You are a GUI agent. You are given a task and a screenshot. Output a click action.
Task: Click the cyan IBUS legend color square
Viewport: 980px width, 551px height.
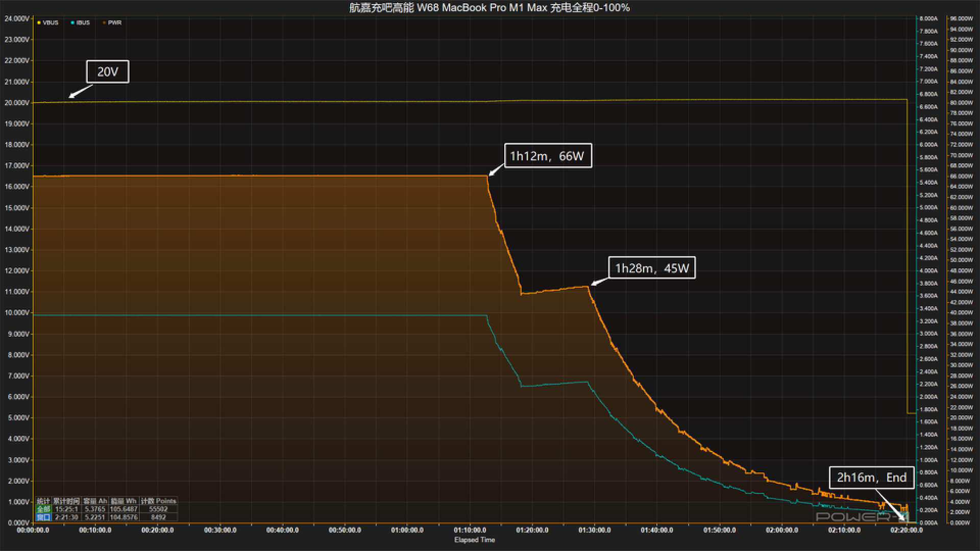click(72, 22)
